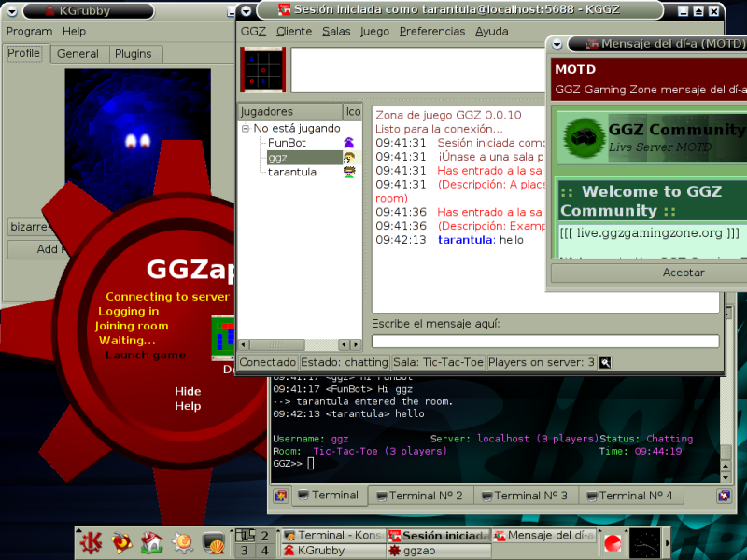This screenshot has width=747, height=560.
Task: Click the new session icon in Konsole tab bar
Action: [281, 496]
